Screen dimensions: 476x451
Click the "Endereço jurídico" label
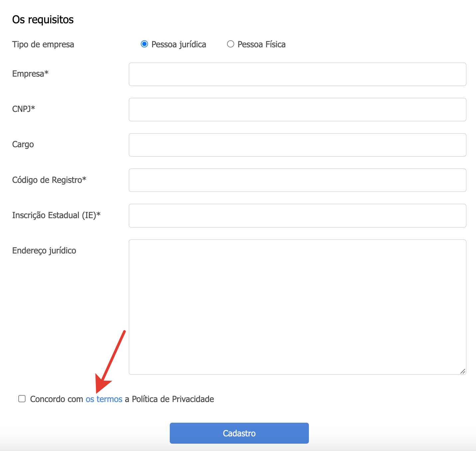(x=44, y=250)
